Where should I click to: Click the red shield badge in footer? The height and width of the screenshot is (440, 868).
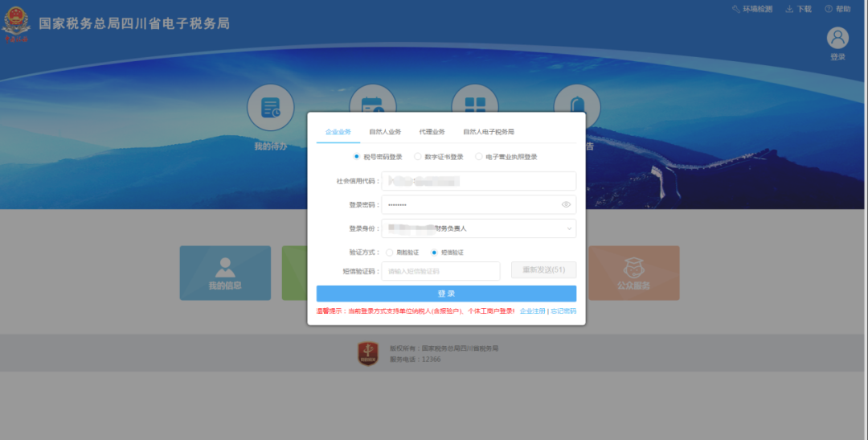[x=368, y=354]
